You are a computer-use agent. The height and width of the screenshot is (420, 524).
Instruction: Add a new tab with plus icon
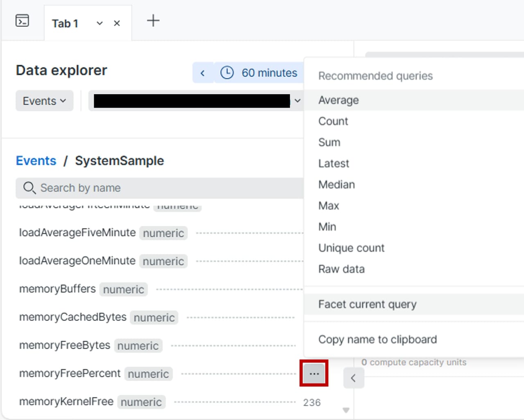(153, 20)
